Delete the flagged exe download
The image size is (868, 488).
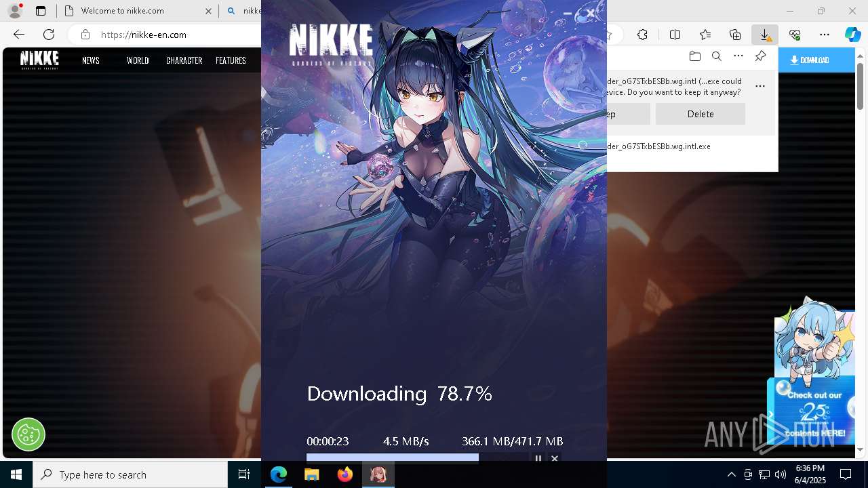(701, 114)
